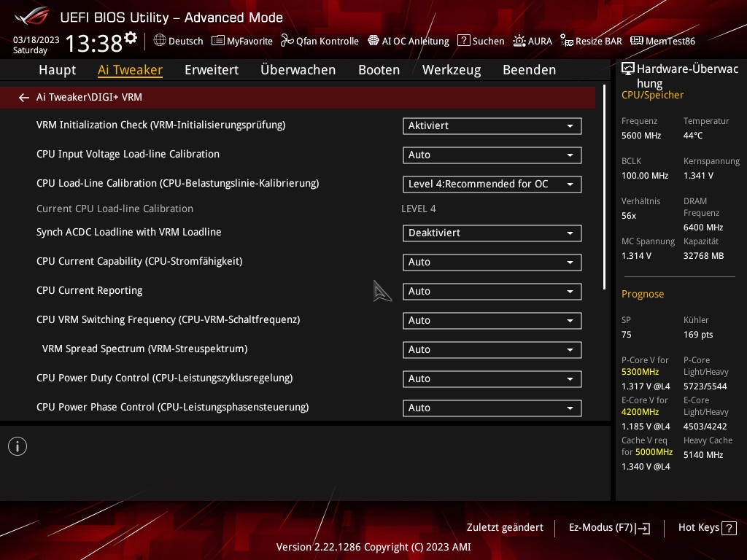Image resolution: width=747 pixels, height=560 pixels.
Task: Click the Qfan Kontrolle fan icon
Action: pos(287,41)
